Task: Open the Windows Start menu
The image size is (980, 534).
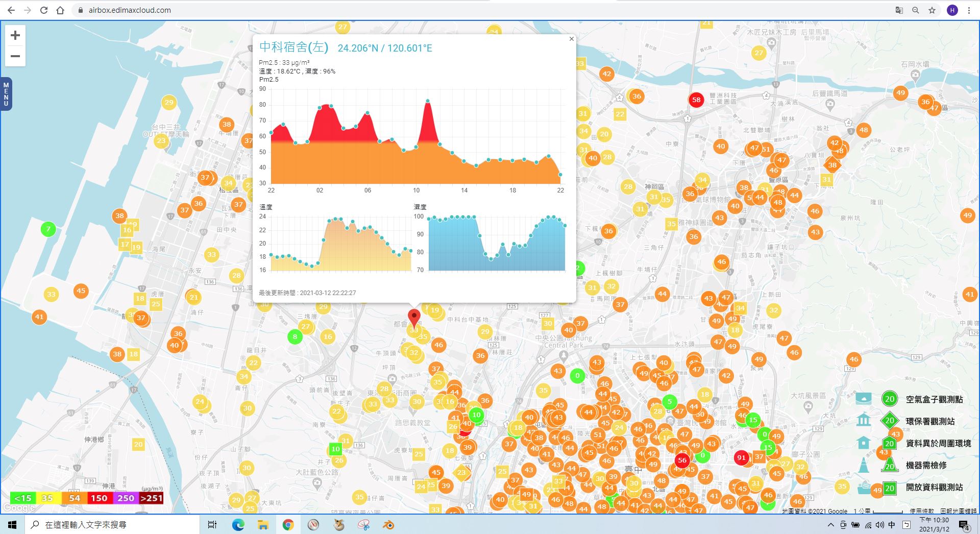Action: tap(12, 524)
